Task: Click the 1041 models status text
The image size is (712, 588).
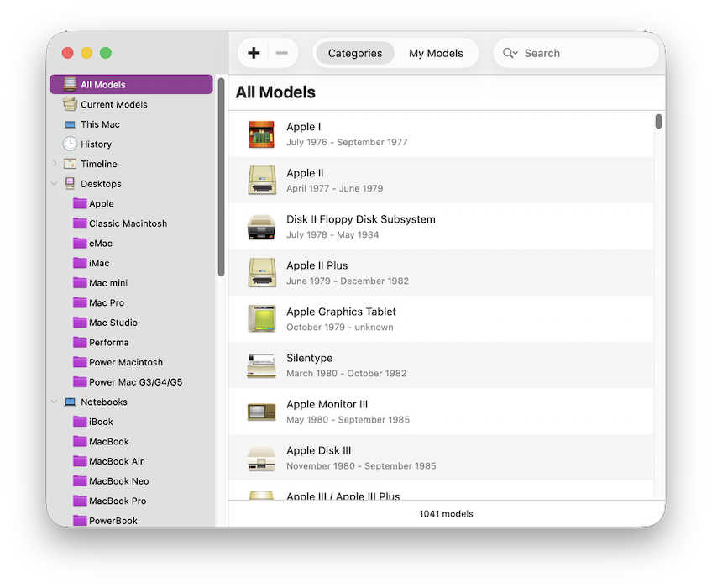Action: (446, 513)
